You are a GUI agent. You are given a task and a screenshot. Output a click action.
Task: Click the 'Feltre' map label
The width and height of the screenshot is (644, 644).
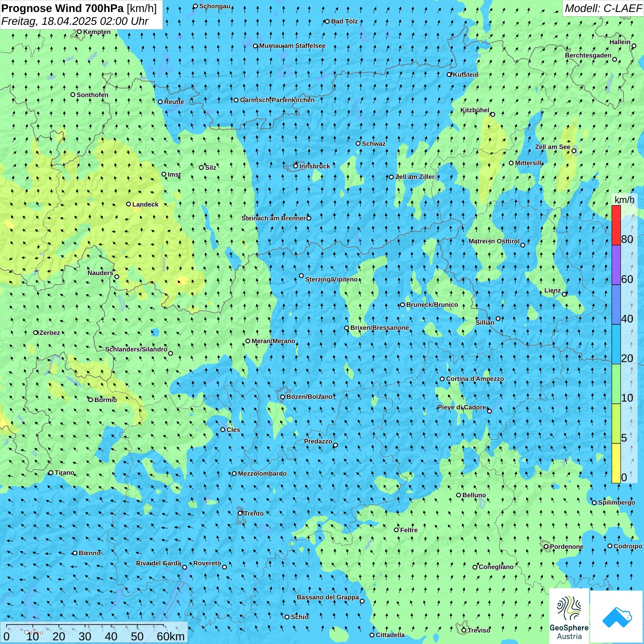409,530
